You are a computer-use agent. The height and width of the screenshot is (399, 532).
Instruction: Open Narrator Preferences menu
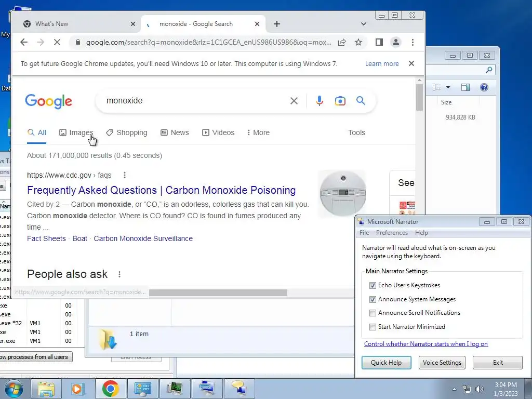click(392, 233)
